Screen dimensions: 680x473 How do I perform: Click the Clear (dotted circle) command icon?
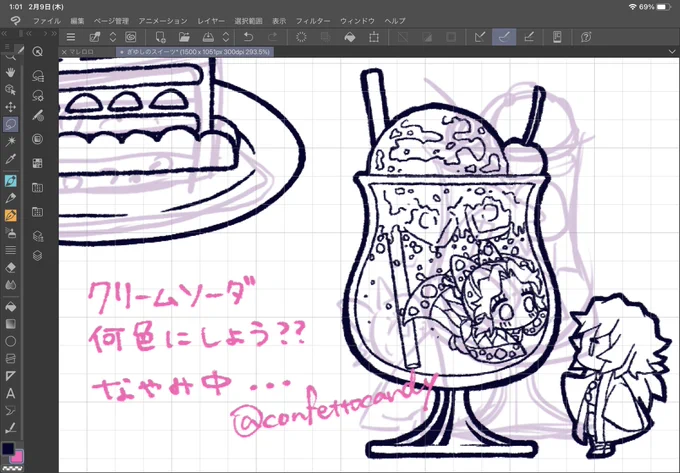tap(301, 37)
